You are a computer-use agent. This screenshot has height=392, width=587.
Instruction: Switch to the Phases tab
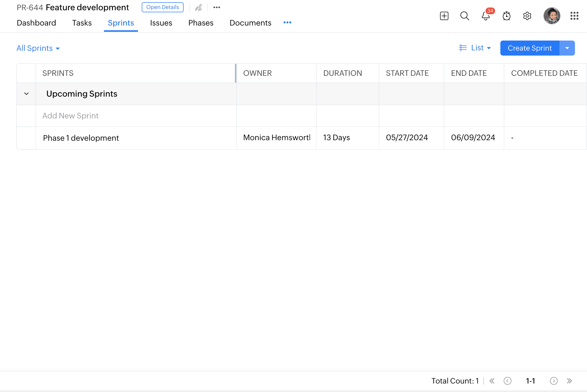[x=201, y=23]
